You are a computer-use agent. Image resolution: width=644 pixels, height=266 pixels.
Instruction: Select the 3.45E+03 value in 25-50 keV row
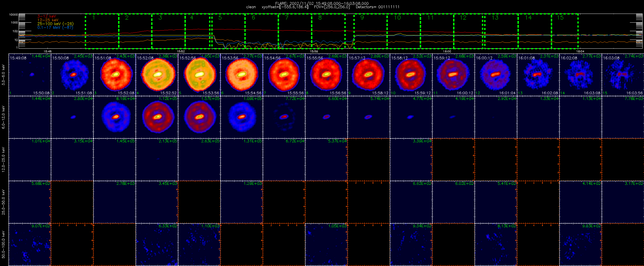[168, 183]
